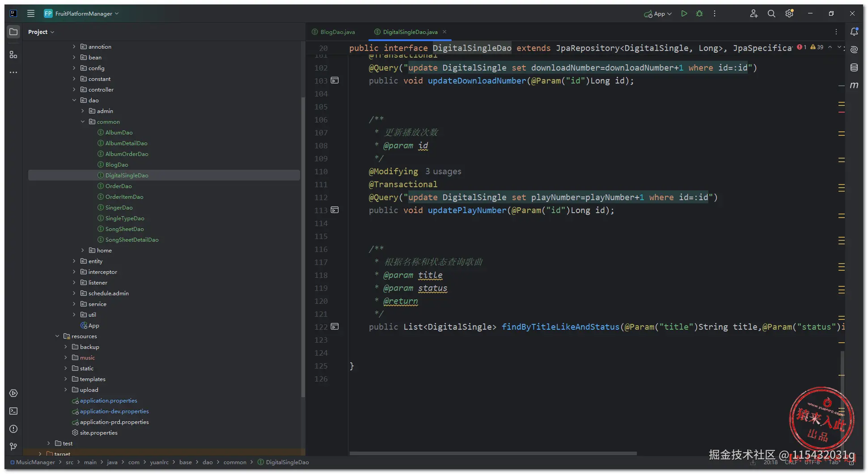This screenshot has height=474, width=868.
Task: Open the Maven tool window
Action: point(854,85)
